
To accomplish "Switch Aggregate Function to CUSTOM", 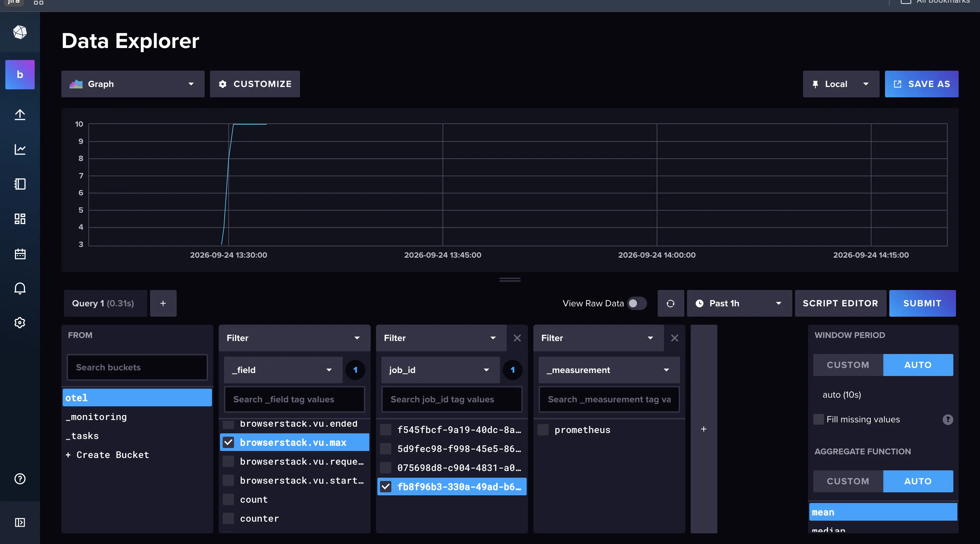I will pos(848,482).
